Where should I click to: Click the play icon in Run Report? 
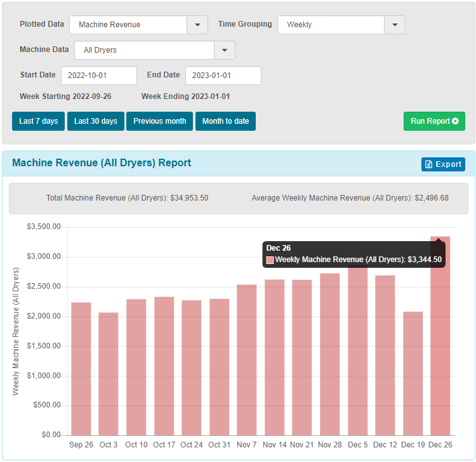pyautogui.click(x=455, y=121)
